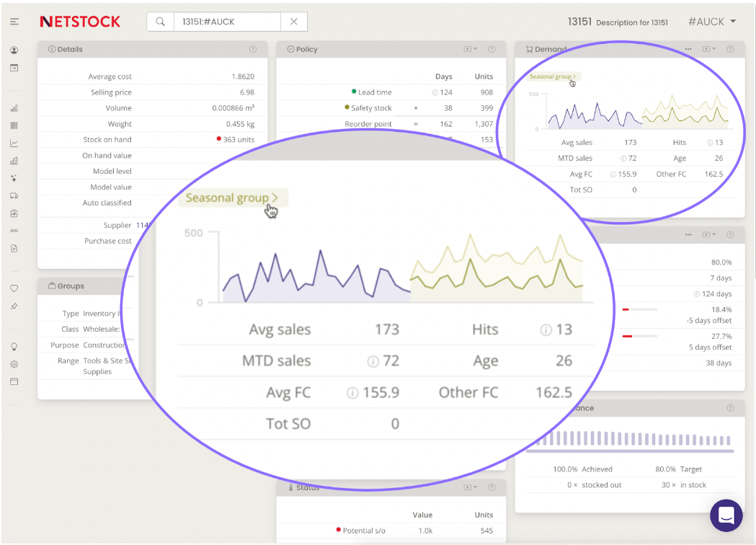Open the Policy panel options dropdown
Image resolution: width=756 pixels, height=545 pixels.
click(470, 49)
